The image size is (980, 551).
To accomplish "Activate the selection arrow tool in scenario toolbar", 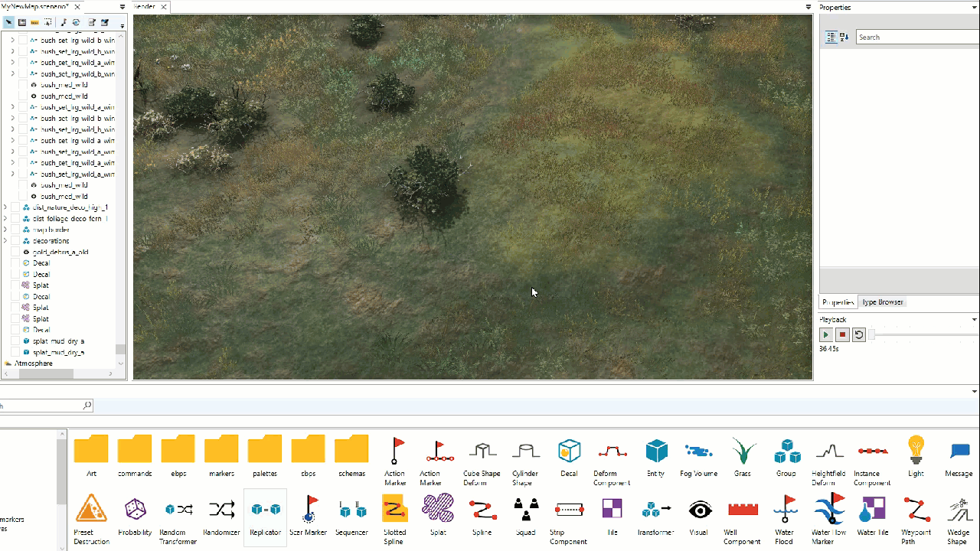I will pyautogui.click(x=8, y=23).
